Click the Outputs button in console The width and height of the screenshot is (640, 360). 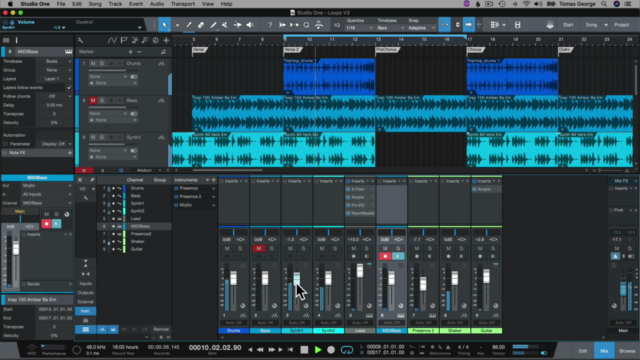(x=85, y=293)
